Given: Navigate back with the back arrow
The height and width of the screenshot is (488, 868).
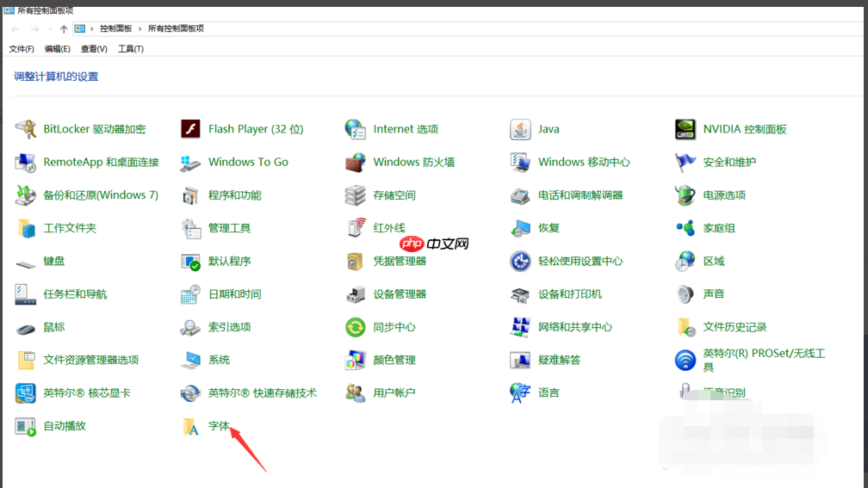Looking at the screenshot, I should [15, 28].
